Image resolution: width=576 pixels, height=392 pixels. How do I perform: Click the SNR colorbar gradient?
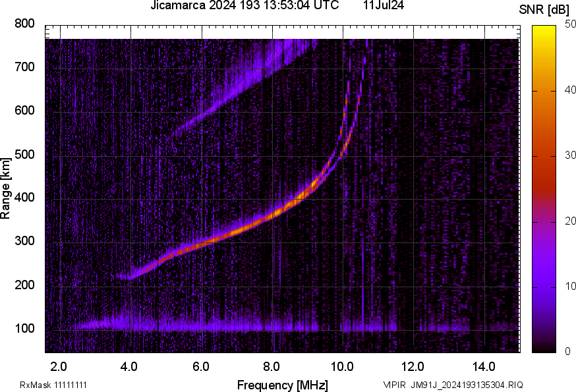pos(544,189)
